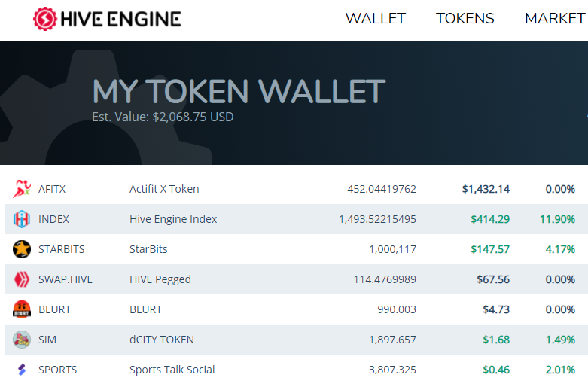Click the balance 3,807.325
The height and width of the screenshot is (384, 588).
pos(392,370)
